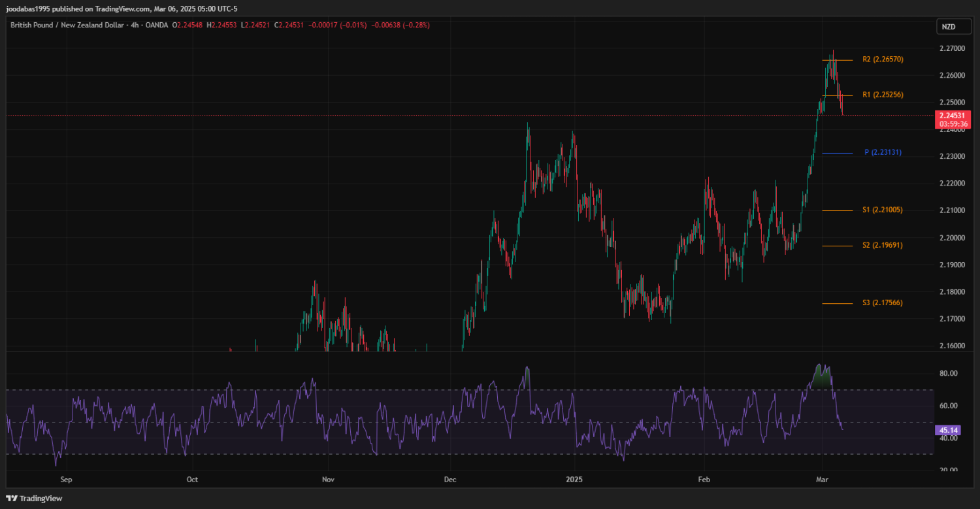The height and width of the screenshot is (509, 980).
Task: Click the purple RSI value tag 45.14
Action: 947,431
